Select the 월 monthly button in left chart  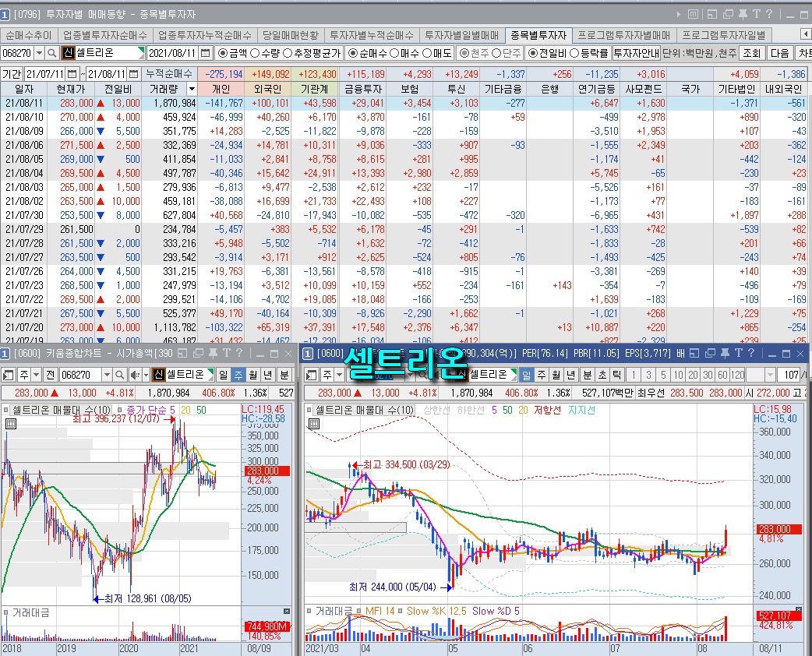coord(253,374)
